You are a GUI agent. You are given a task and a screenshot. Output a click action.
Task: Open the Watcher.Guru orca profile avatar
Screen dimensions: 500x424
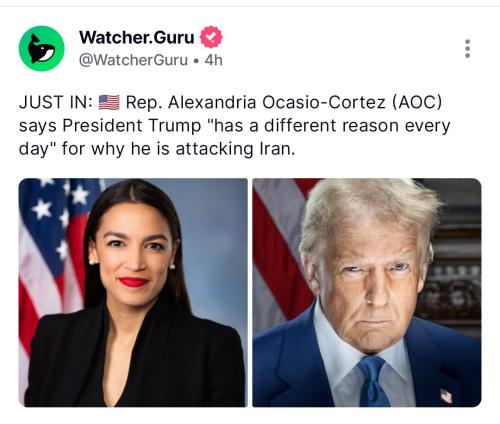click(41, 49)
